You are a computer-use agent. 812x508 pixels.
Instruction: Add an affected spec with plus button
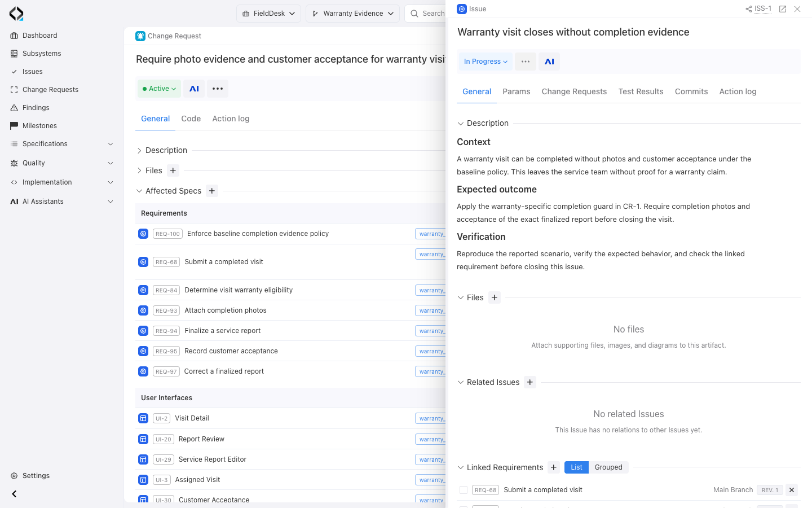point(212,191)
